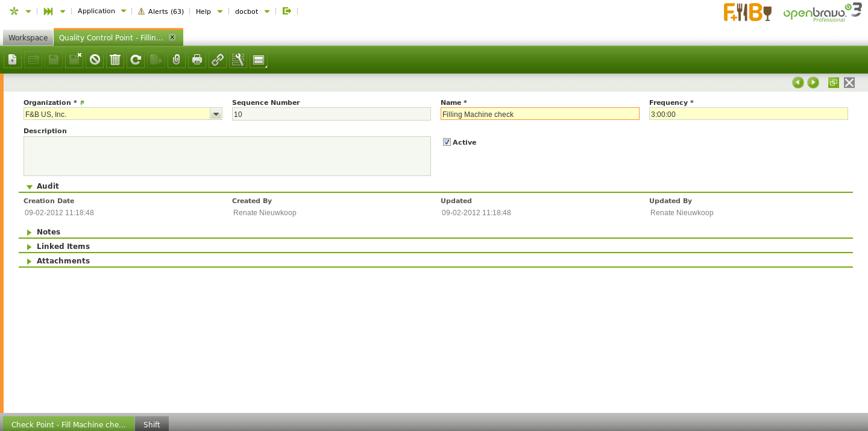Go to next record arrow
The height and width of the screenshot is (431, 868).
[x=813, y=83]
